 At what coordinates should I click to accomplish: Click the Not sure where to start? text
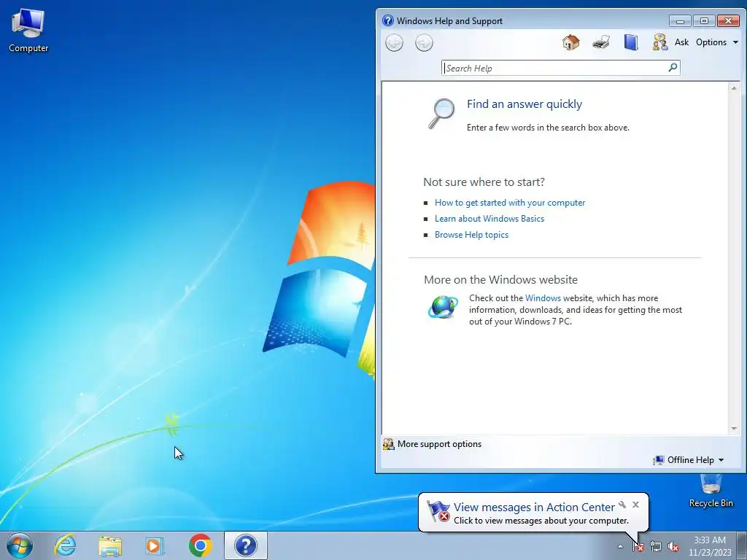tap(484, 182)
